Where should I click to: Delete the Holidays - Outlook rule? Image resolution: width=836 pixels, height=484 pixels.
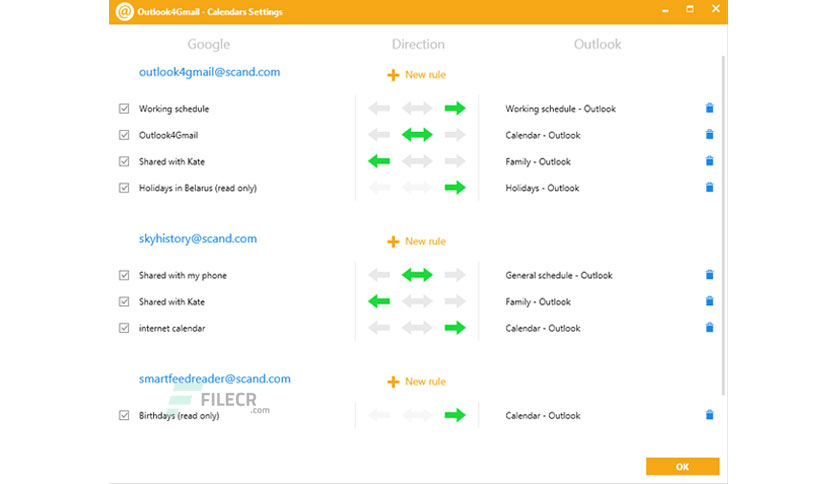pyautogui.click(x=709, y=187)
